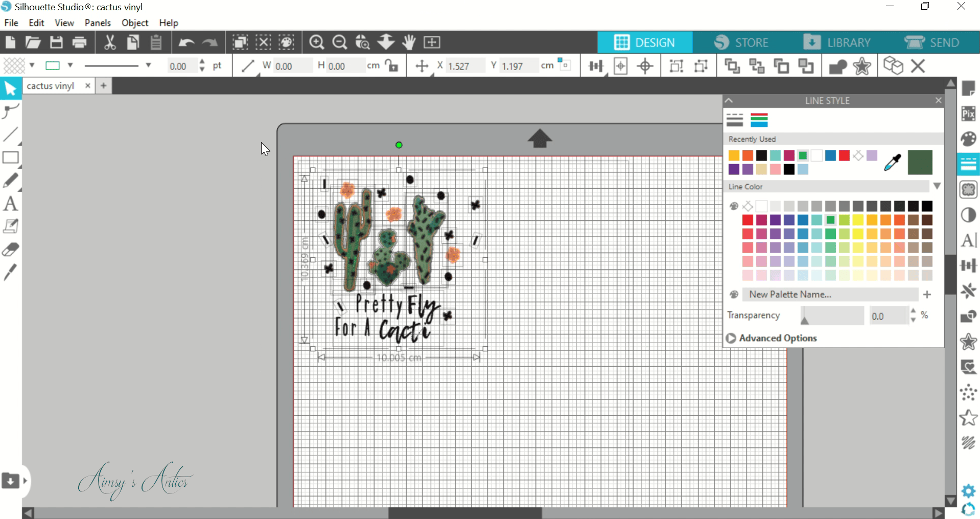Click the Cut scissors icon

[110, 42]
